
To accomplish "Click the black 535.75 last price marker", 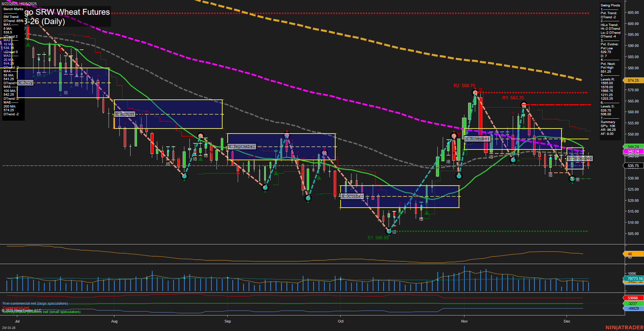I will coord(632,165).
